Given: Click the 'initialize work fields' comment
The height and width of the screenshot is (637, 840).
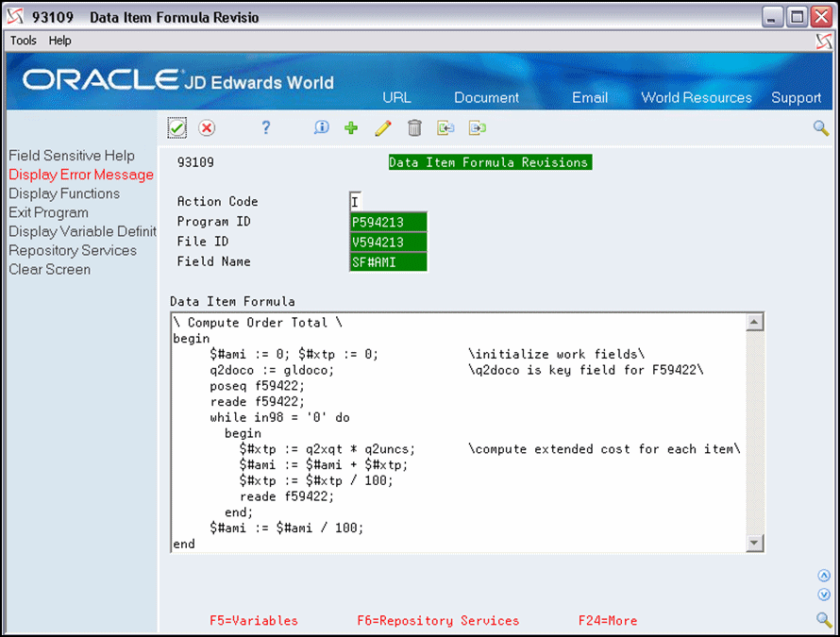Looking at the screenshot, I should [x=557, y=354].
